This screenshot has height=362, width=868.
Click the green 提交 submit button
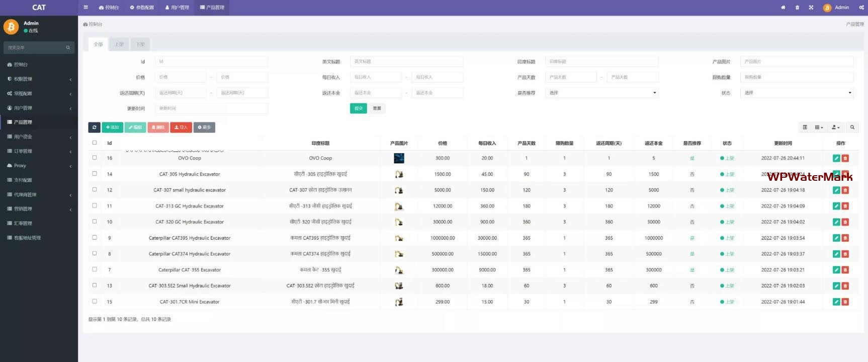pos(358,108)
